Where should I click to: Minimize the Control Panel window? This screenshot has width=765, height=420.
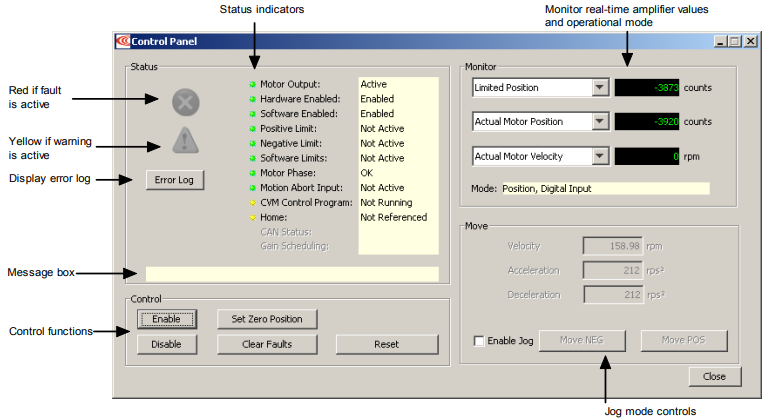[x=721, y=41]
